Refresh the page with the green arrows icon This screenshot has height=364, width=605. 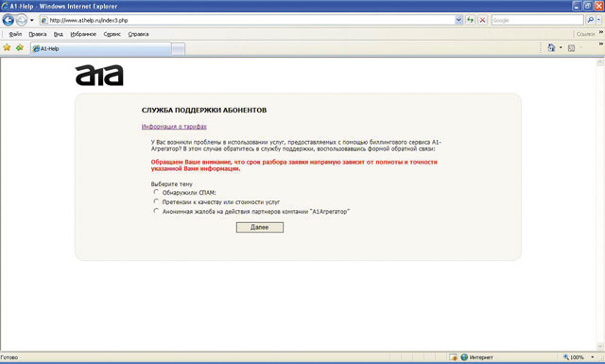(x=471, y=20)
